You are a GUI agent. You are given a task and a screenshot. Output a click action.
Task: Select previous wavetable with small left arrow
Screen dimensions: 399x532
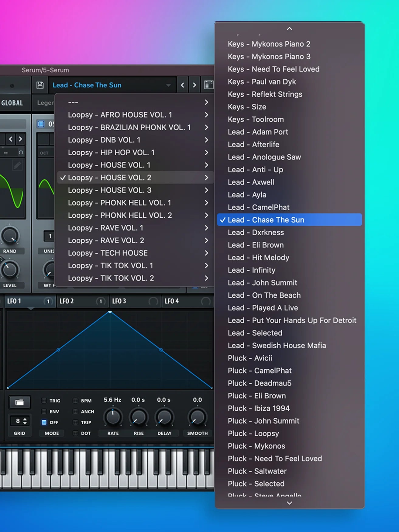[11, 139]
